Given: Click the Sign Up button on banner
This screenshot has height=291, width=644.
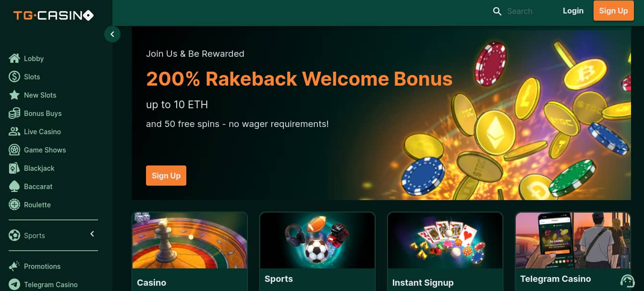Looking at the screenshot, I should coord(166,176).
